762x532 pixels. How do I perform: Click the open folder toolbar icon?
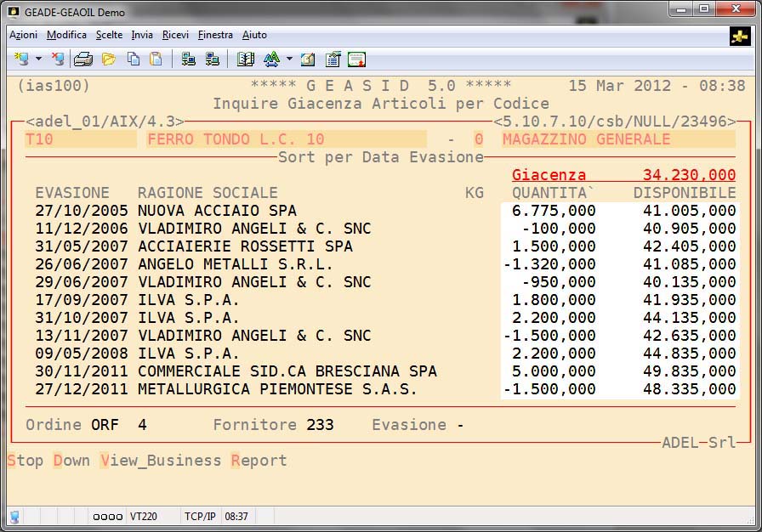click(108, 59)
